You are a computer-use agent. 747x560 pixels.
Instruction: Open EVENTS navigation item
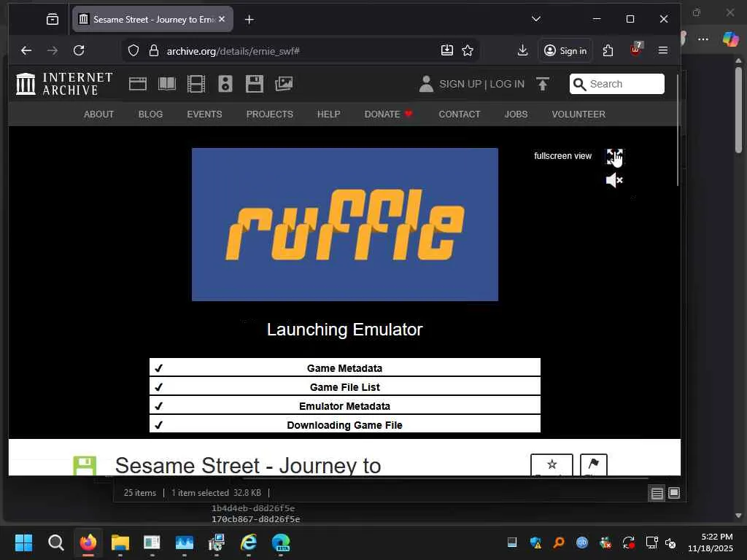[204, 114]
